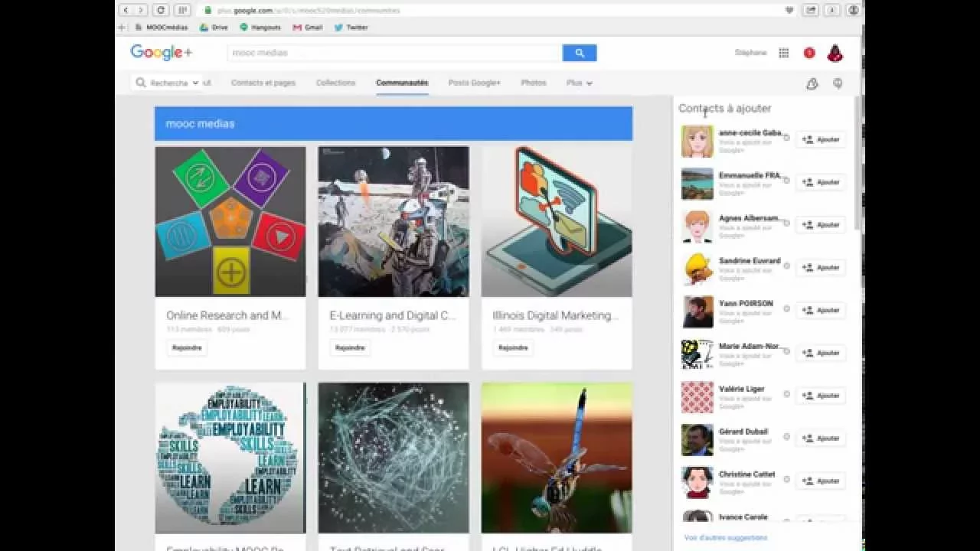Dismiss the Yann POIRSON suggestion
The width and height of the screenshot is (980, 551).
[x=786, y=308]
